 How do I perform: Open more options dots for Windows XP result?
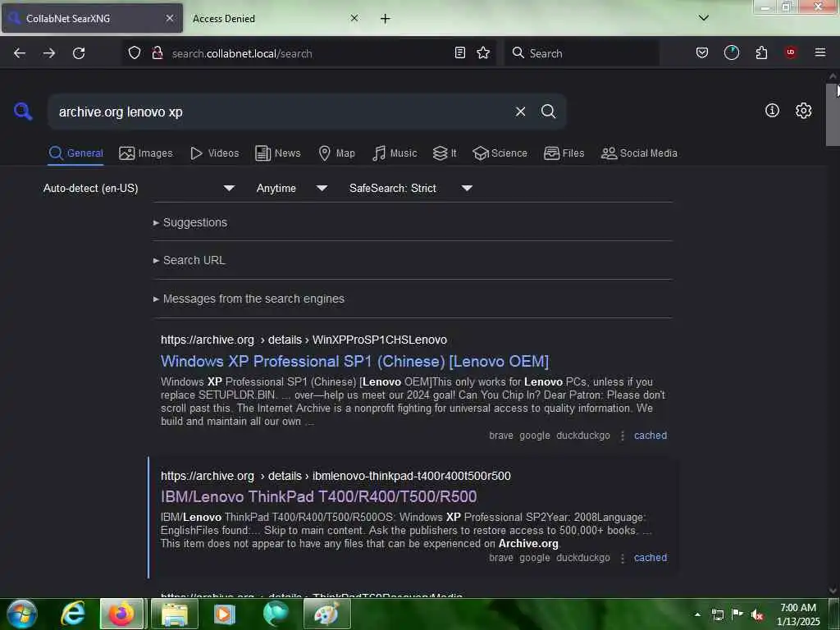point(622,436)
